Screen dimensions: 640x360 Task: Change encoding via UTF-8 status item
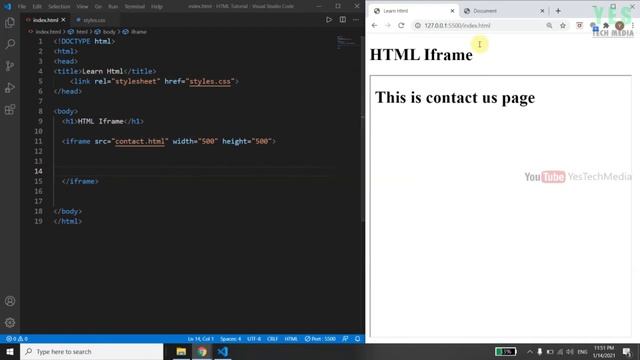[254, 339]
